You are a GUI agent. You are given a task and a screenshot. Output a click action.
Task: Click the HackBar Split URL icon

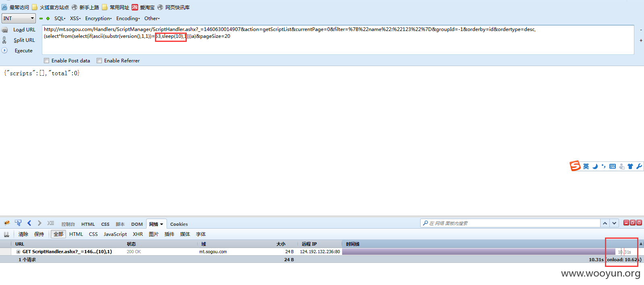click(4, 40)
